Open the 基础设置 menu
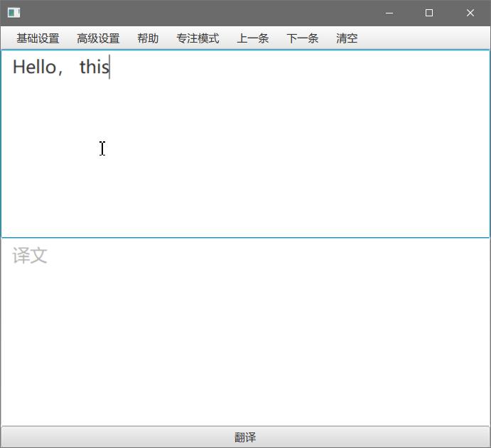This screenshot has height=448, width=491. (x=38, y=38)
